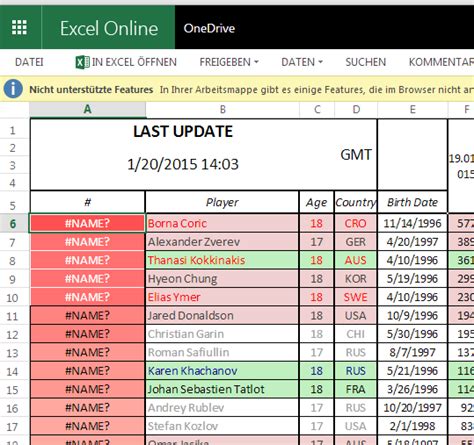
Task: Click the GMT cell
Action: tap(356, 155)
